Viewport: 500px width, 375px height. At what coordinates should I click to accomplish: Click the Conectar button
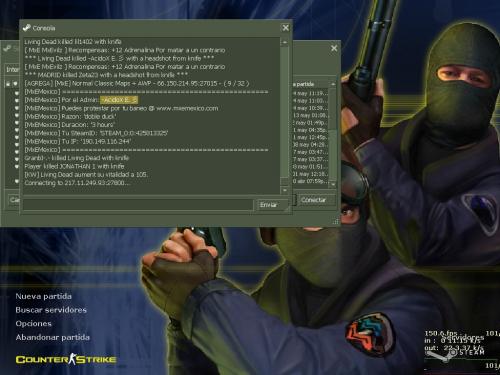click(314, 200)
